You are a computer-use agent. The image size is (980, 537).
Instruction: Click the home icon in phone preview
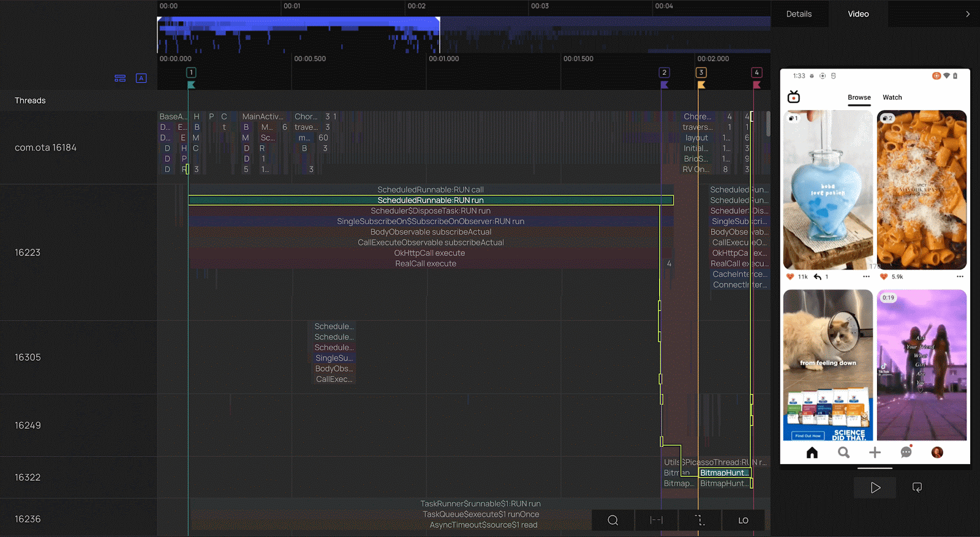(812, 453)
